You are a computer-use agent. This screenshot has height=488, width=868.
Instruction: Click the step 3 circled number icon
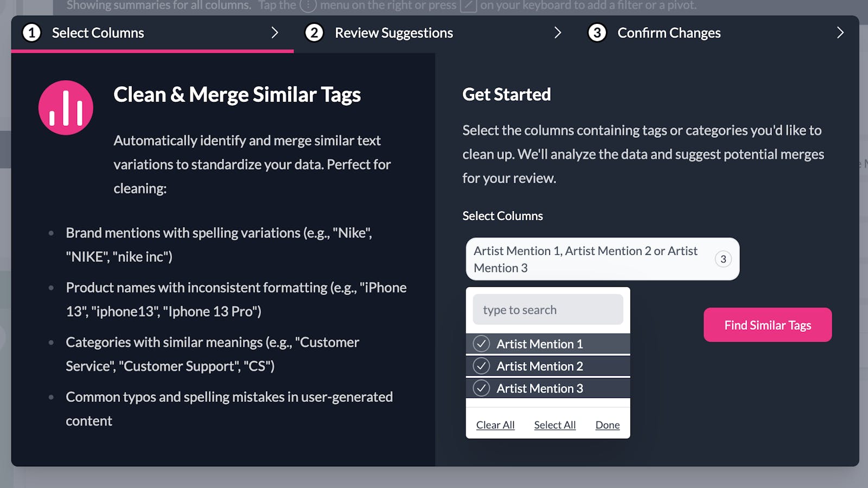597,33
